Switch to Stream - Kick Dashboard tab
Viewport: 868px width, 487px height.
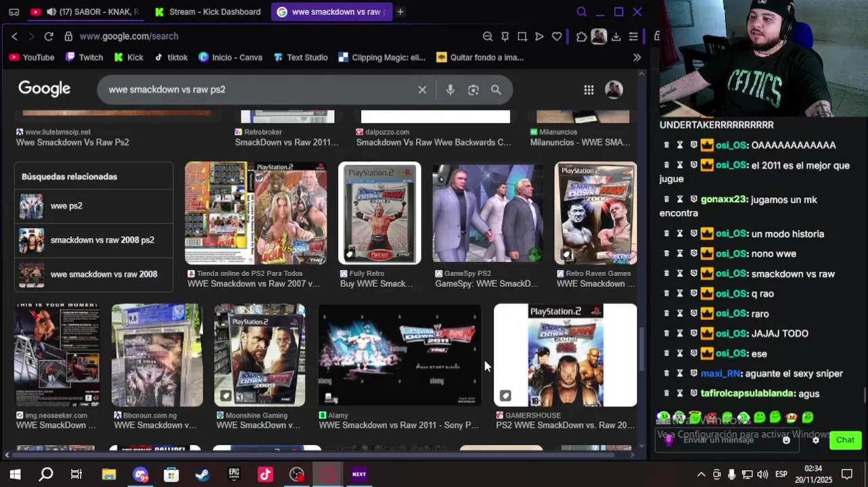click(x=208, y=11)
